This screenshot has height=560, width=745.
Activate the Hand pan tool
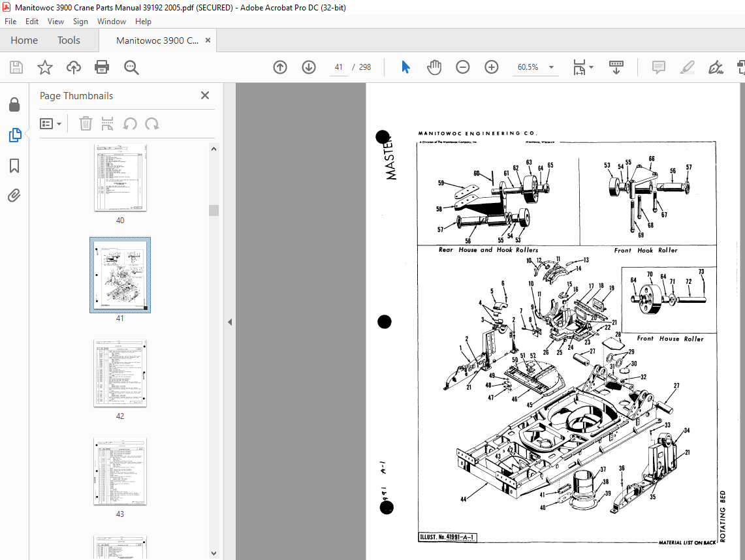434,67
